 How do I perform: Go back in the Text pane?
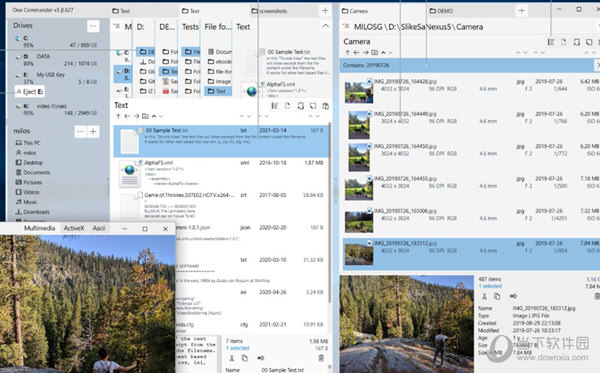coord(127,116)
